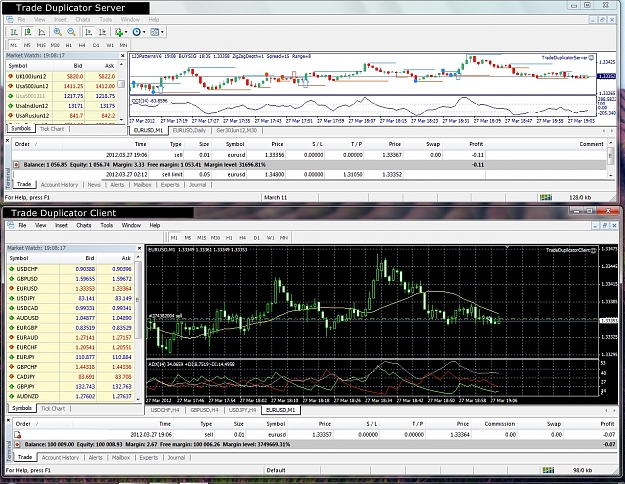The height and width of the screenshot is (484, 625).
Task: Expand the Balance row in Client terminal
Action: [x=17, y=444]
